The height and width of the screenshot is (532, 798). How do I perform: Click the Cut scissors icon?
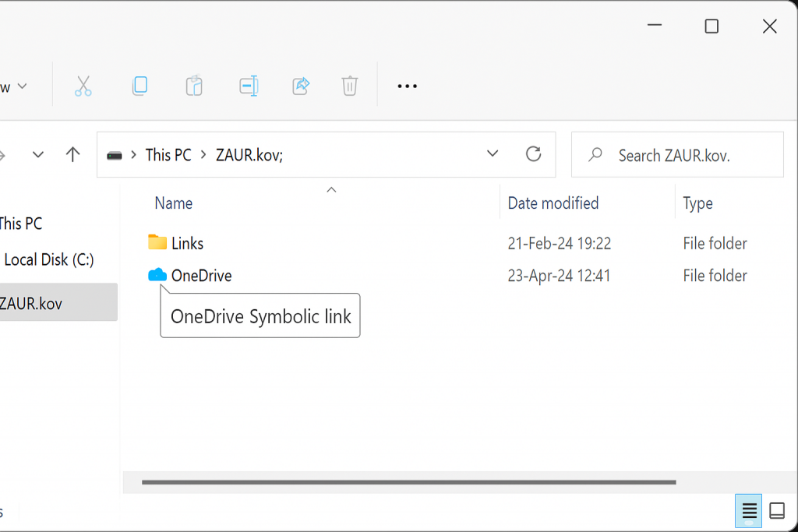[x=83, y=86]
